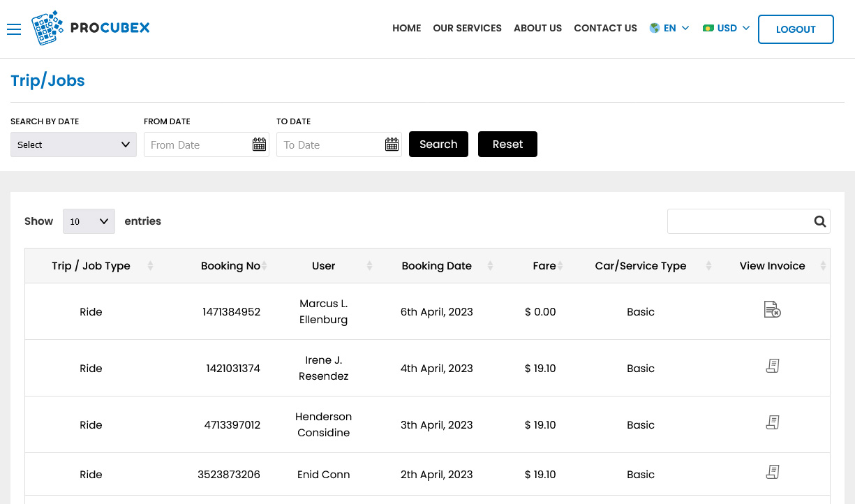The height and width of the screenshot is (504, 855).
Task: Click Basic in Henderson Considine's row
Action: coord(641,425)
